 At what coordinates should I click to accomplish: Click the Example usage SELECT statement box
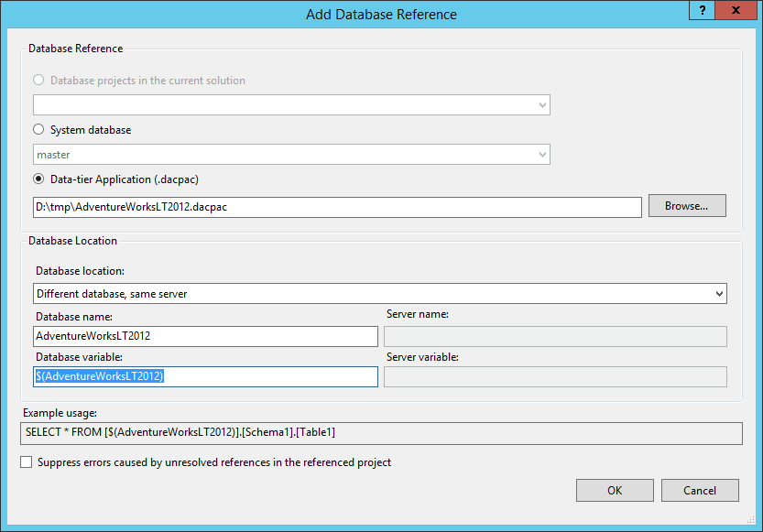(x=381, y=432)
